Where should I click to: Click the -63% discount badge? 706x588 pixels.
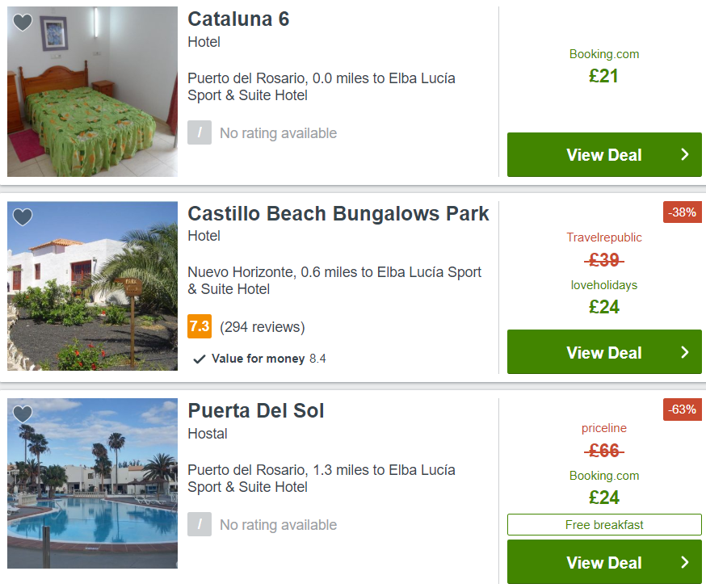point(682,409)
